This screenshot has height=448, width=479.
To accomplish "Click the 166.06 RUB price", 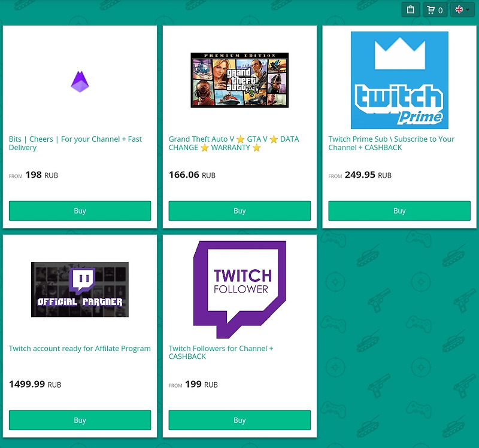I will click(x=192, y=175).
